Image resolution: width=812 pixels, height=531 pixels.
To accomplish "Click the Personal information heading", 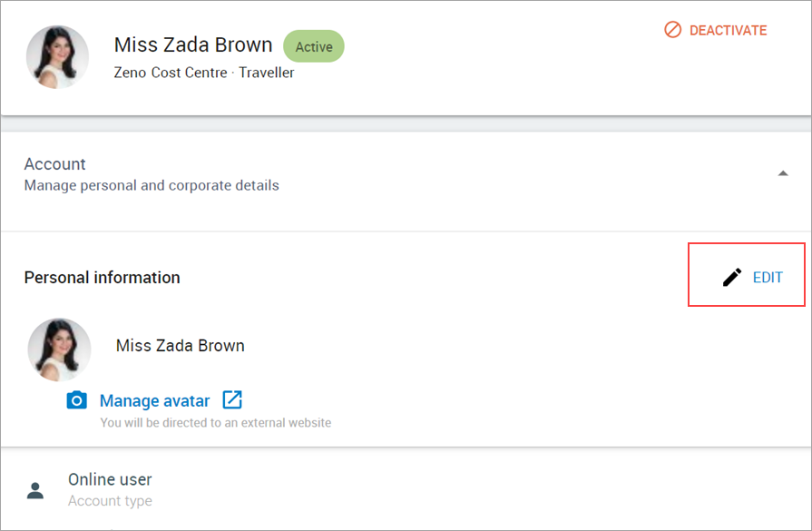I will [x=102, y=278].
